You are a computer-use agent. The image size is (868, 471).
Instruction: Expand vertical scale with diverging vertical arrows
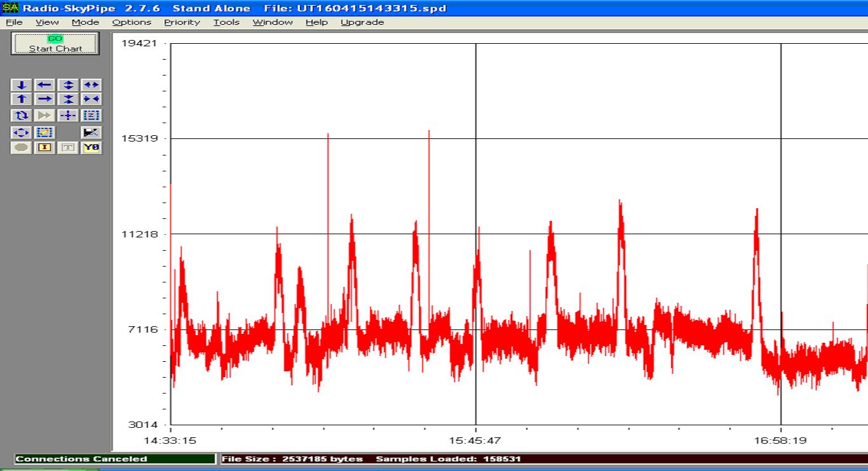[68, 85]
